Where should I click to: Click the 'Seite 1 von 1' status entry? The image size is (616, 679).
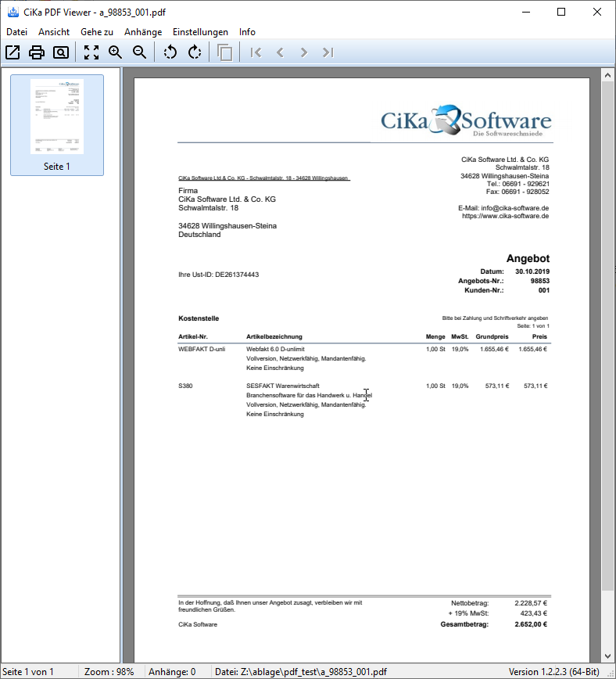point(28,672)
